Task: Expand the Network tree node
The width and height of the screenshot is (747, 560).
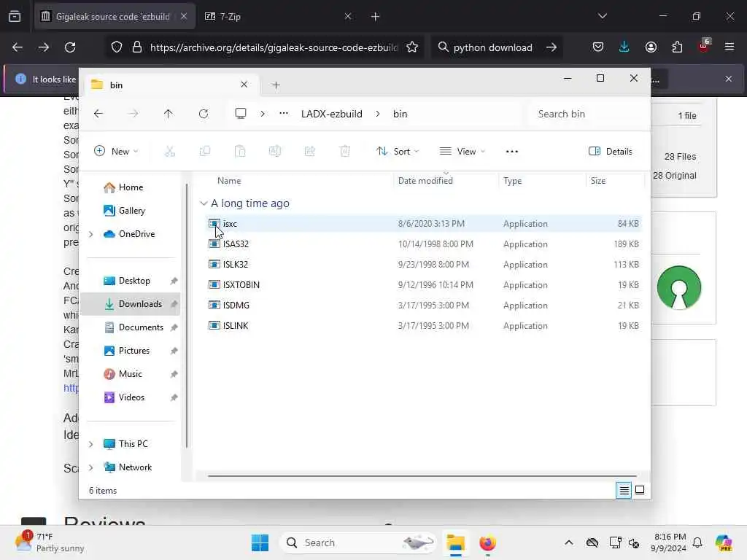Action: click(x=91, y=467)
